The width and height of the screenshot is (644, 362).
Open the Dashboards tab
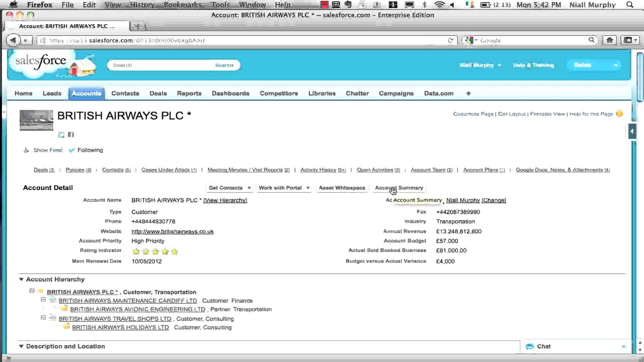point(230,93)
